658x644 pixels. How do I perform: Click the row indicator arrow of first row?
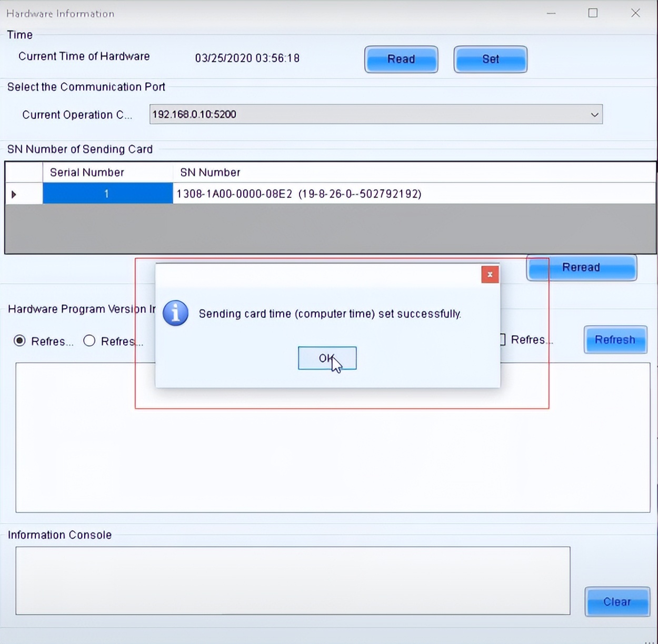[14, 194]
